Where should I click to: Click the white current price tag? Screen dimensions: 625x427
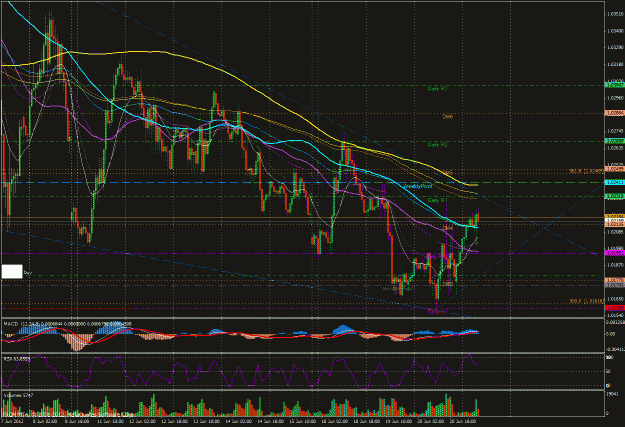coord(615,220)
